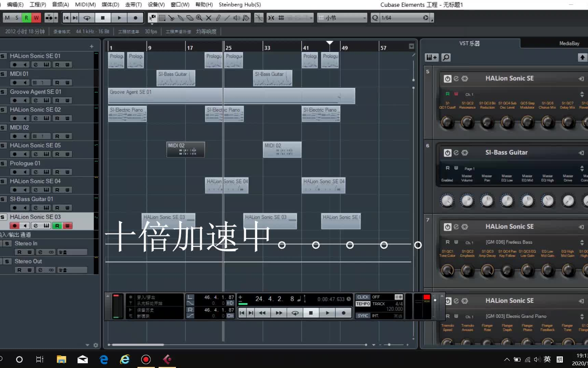
Task: Switch to the MediaBay tab
Action: click(x=569, y=43)
